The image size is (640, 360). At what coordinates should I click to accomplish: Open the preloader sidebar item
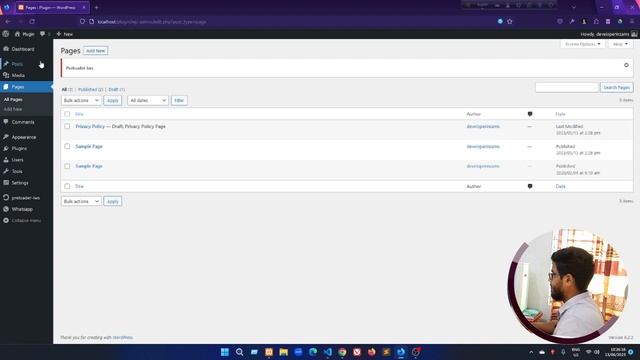point(25,198)
